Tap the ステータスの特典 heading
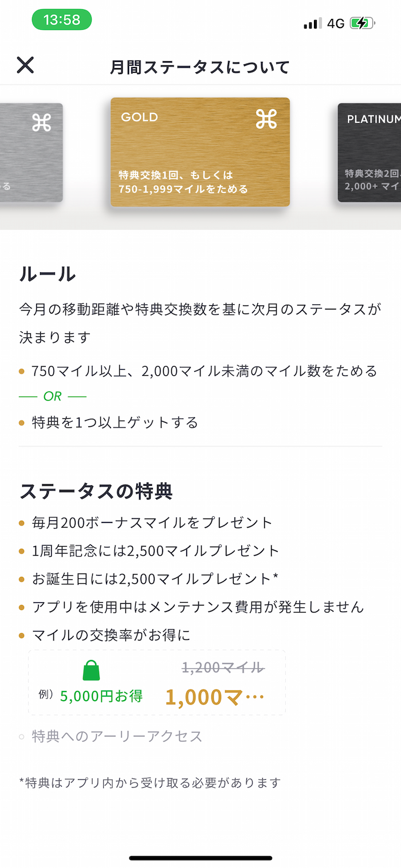The height and width of the screenshot is (868, 401). pos(96,491)
